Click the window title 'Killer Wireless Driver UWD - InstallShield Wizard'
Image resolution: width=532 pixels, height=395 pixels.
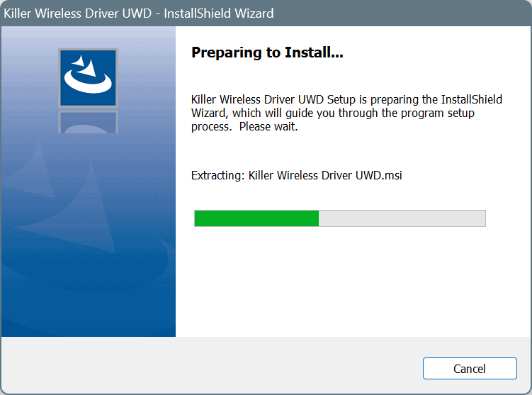point(138,13)
